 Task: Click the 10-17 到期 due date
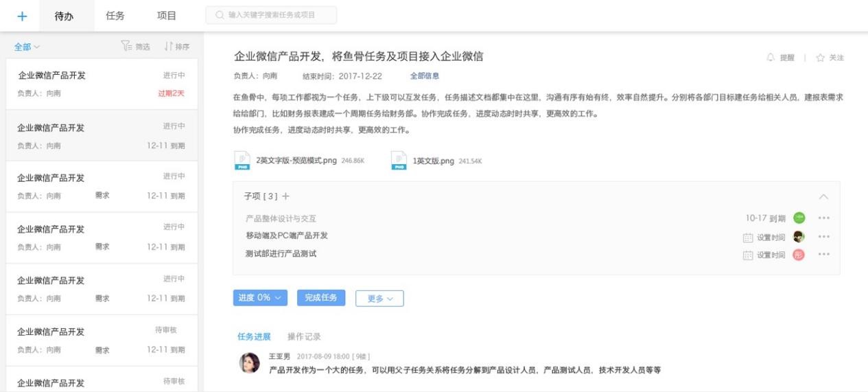[x=766, y=218]
